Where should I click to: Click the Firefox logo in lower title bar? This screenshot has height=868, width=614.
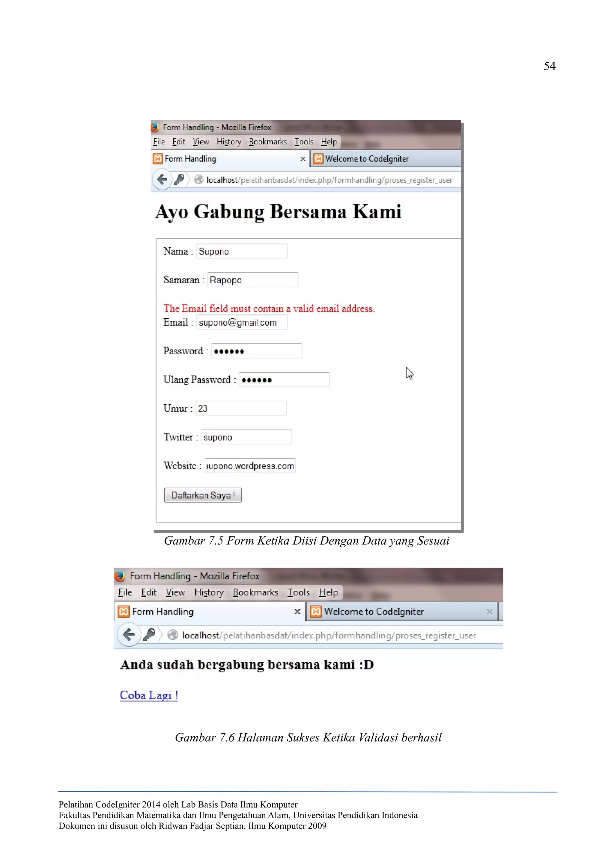pyautogui.click(x=120, y=576)
